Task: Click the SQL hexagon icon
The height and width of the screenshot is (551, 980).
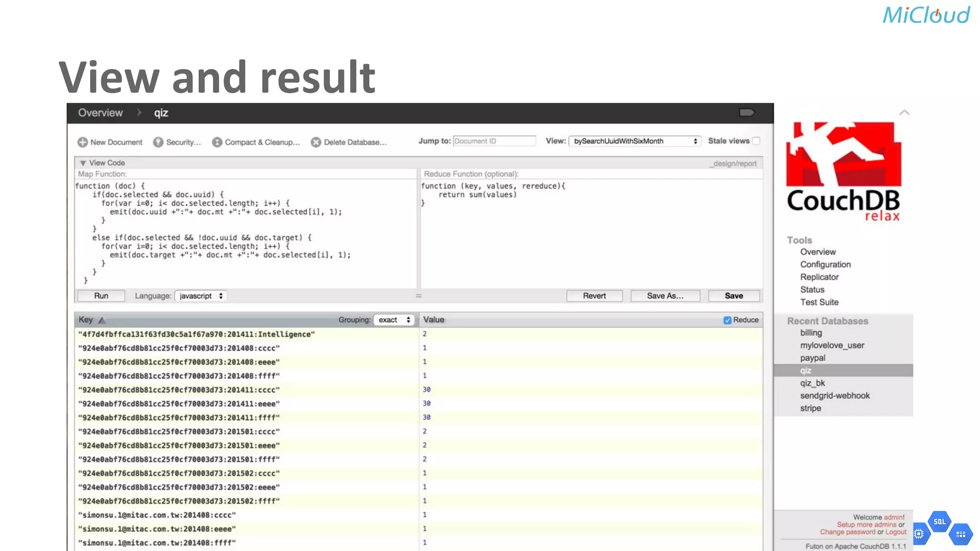Action: [x=939, y=522]
